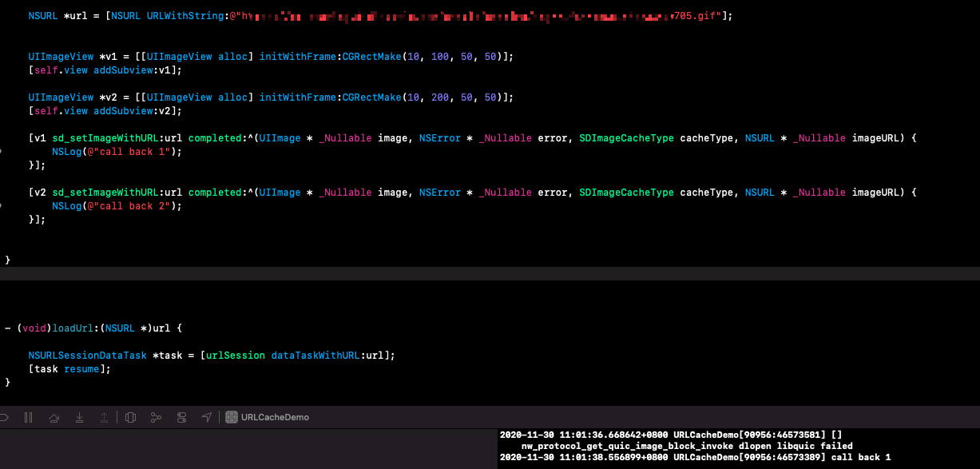
Task: Click the NSURLSessionDataTask type name
Action: (x=87, y=355)
